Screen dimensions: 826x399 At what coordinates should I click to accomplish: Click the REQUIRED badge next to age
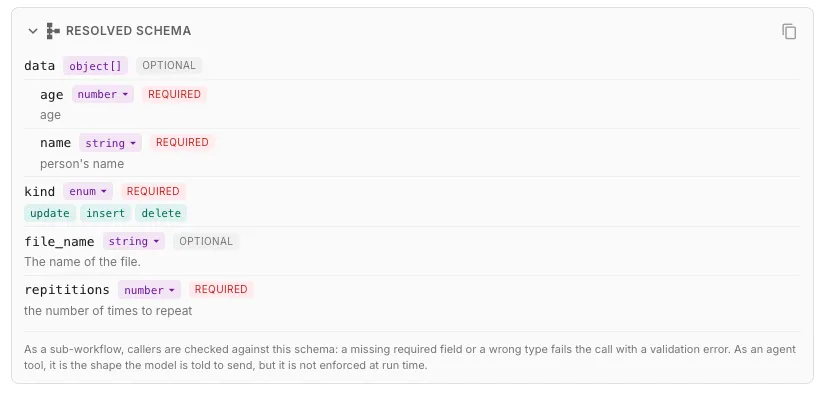tap(174, 94)
